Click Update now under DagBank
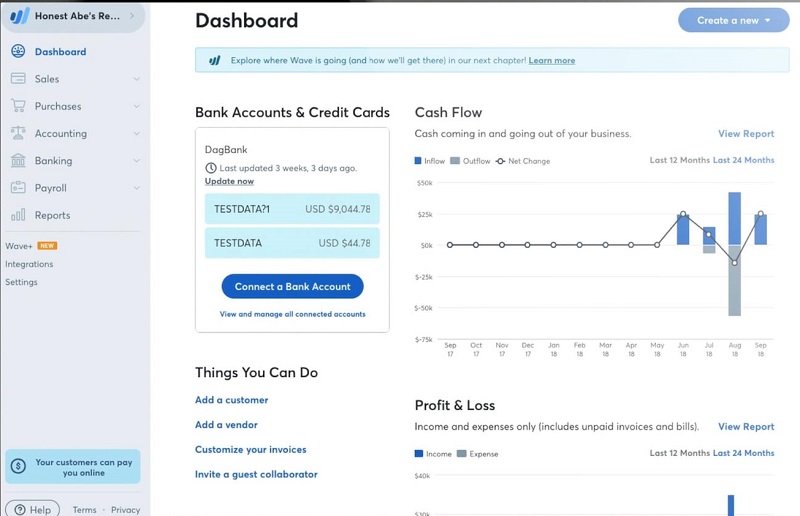 click(x=229, y=181)
